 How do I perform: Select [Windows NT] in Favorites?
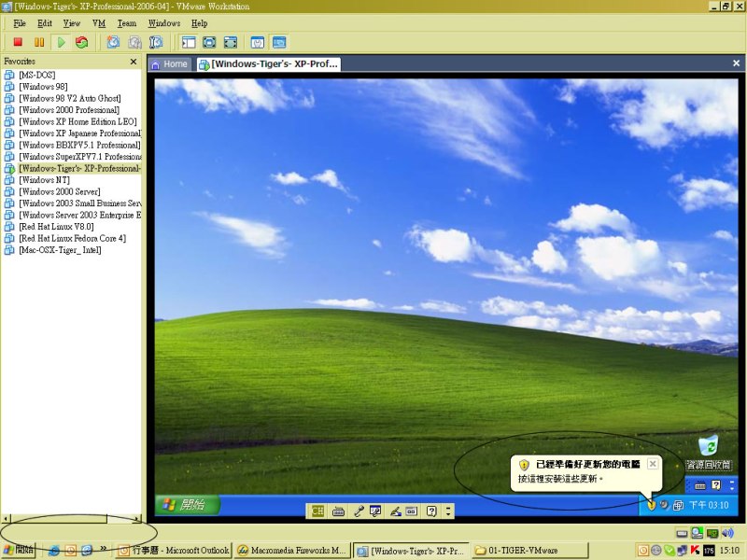point(44,180)
